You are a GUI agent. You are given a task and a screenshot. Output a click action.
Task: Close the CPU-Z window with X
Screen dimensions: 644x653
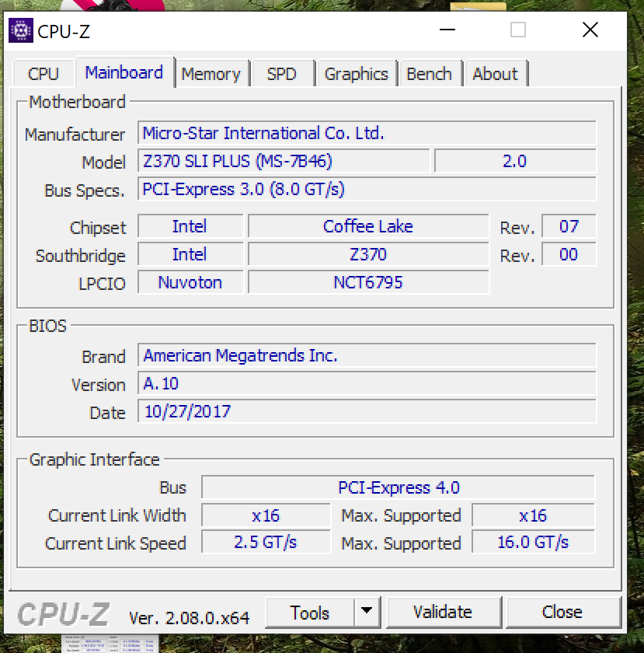click(590, 30)
